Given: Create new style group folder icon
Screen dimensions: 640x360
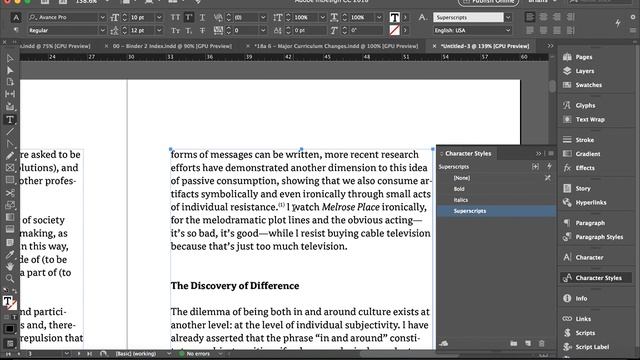Looking at the screenshot, I should pyautogui.click(x=513, y=343).
